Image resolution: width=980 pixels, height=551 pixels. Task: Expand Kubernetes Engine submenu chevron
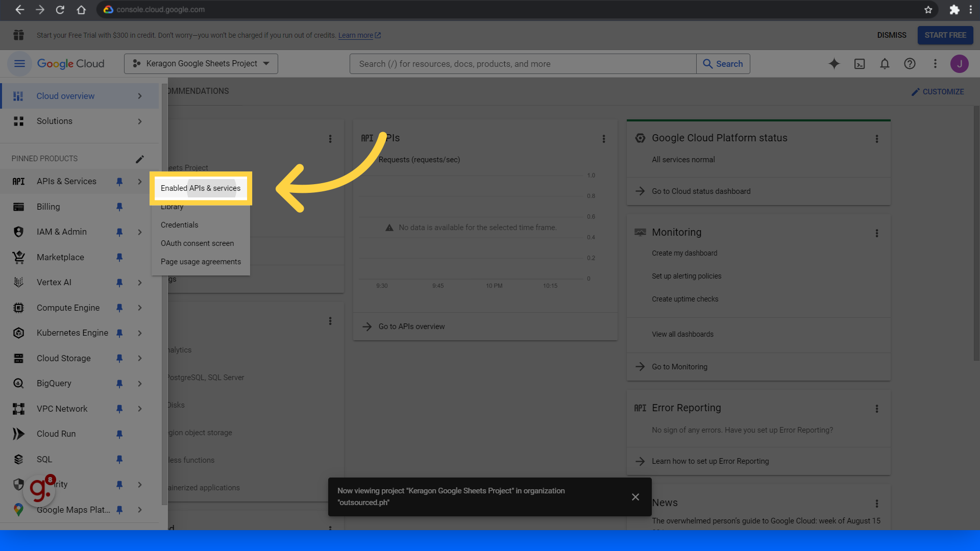point(140,333)
